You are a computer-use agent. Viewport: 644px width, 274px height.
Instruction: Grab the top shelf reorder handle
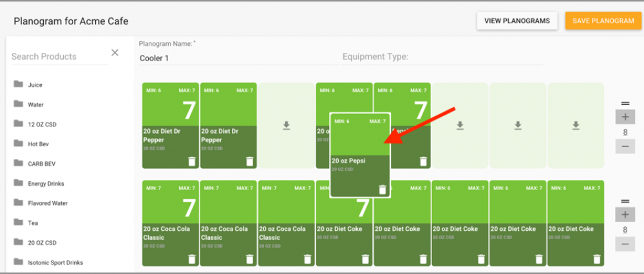coord(625,103)
